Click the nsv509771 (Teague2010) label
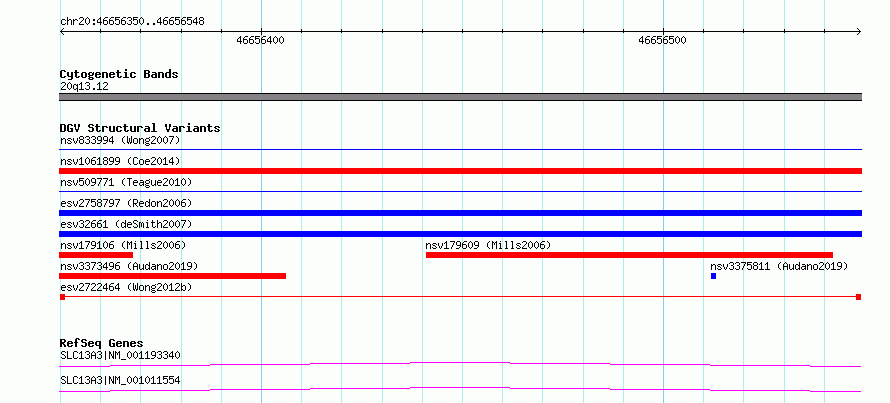 [126, 182]
